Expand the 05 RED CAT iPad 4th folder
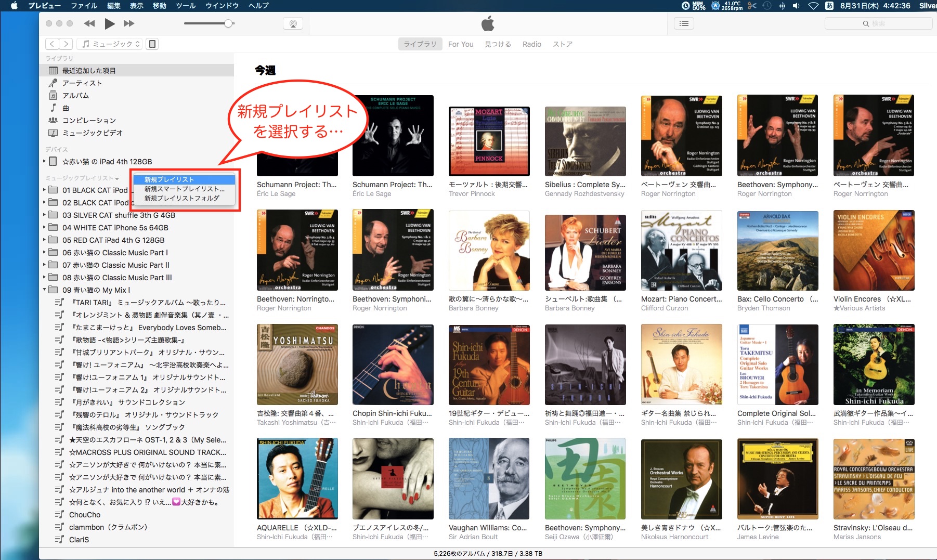This screenshot has height=560, width=937. [44, 240]
